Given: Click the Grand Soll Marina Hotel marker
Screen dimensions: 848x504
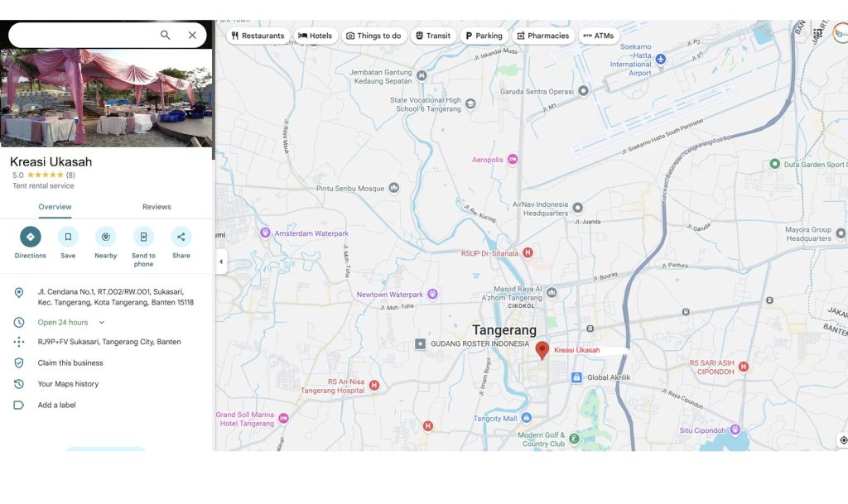Looking at the screenshot, I should pyautogui.click(x=283, y=419).
